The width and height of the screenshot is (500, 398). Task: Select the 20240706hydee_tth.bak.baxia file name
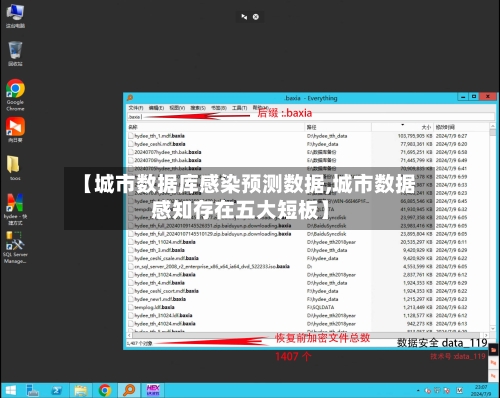168,160
